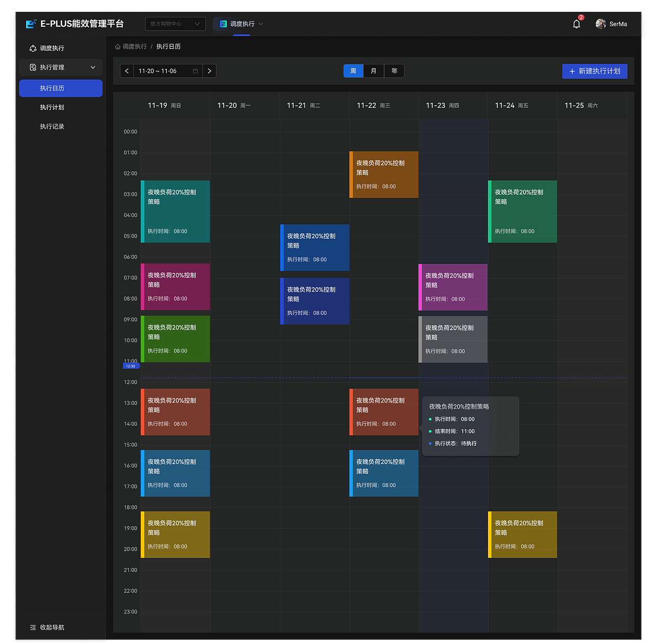The image size is (657, 644).
Task: Open the green event on 11-24 at 03:00
Action: [523, 212]
